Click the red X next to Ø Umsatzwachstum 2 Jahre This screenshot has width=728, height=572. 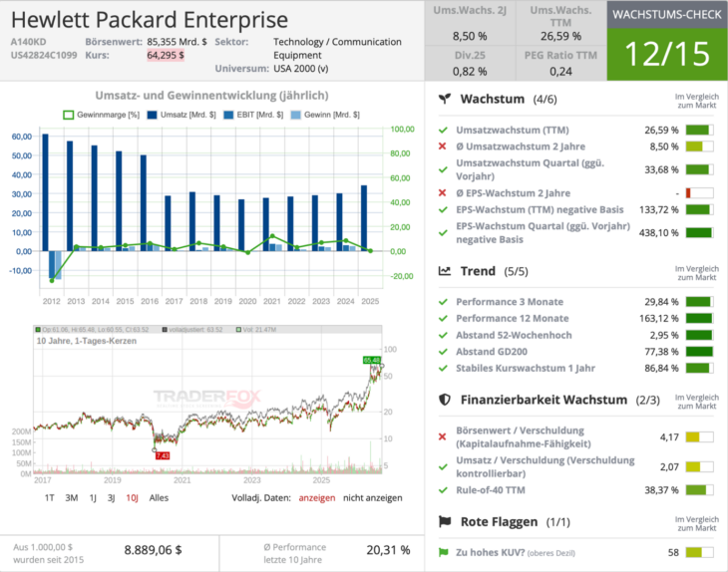point(442,146)
